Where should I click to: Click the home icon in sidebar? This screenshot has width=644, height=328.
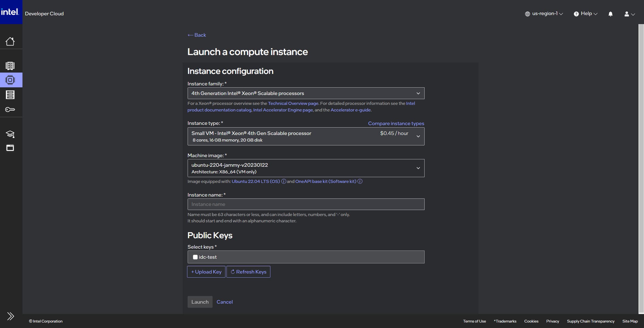click(x=10, y=41)
